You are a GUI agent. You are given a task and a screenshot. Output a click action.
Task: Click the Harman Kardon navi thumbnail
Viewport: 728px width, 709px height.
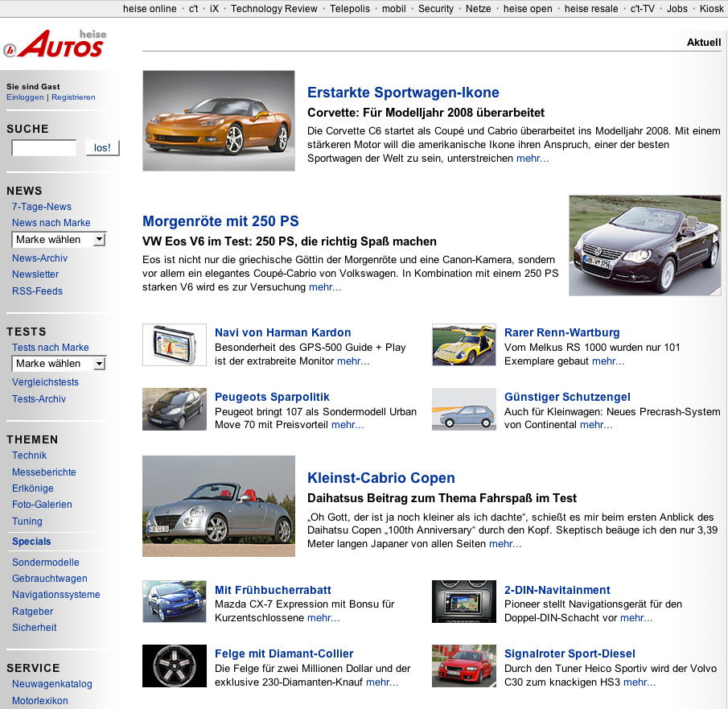[x=175, y=344]
